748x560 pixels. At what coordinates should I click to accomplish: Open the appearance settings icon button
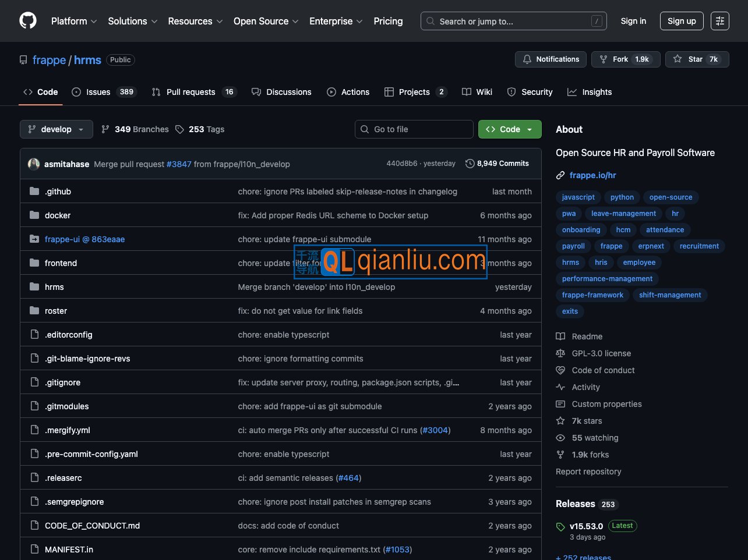pyautogui.click(x=719, y=21)
